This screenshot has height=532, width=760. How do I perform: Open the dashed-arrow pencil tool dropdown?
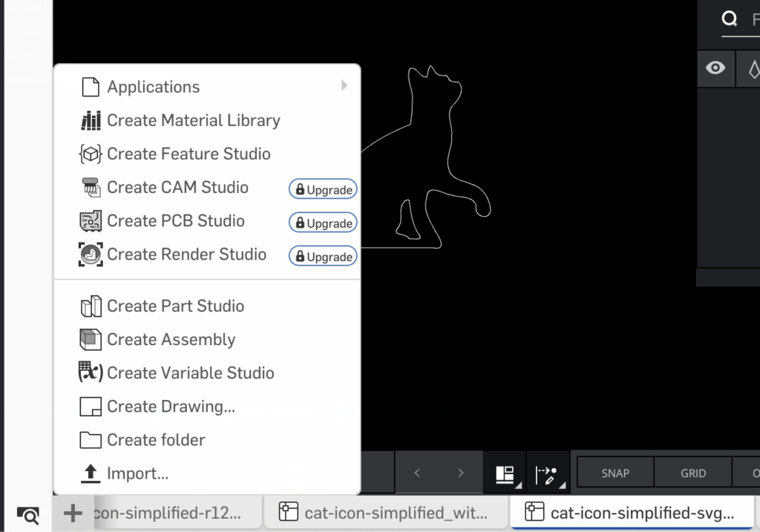pyautogui.click(x=547, y=473)
